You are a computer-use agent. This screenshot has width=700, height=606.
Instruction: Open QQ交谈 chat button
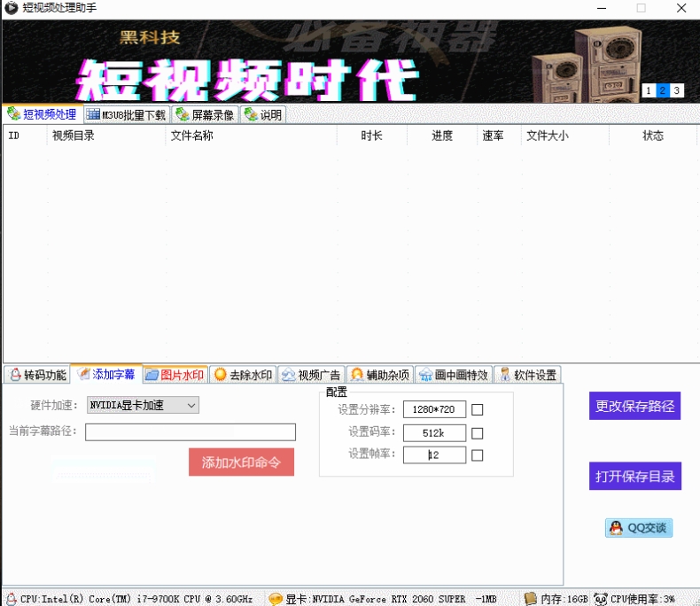click(639, 528)
